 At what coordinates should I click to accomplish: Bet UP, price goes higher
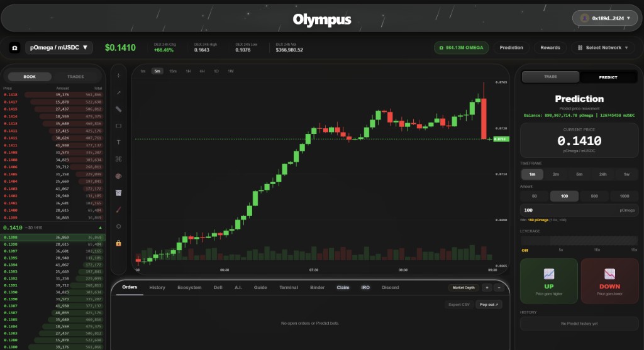click(548, 281)
